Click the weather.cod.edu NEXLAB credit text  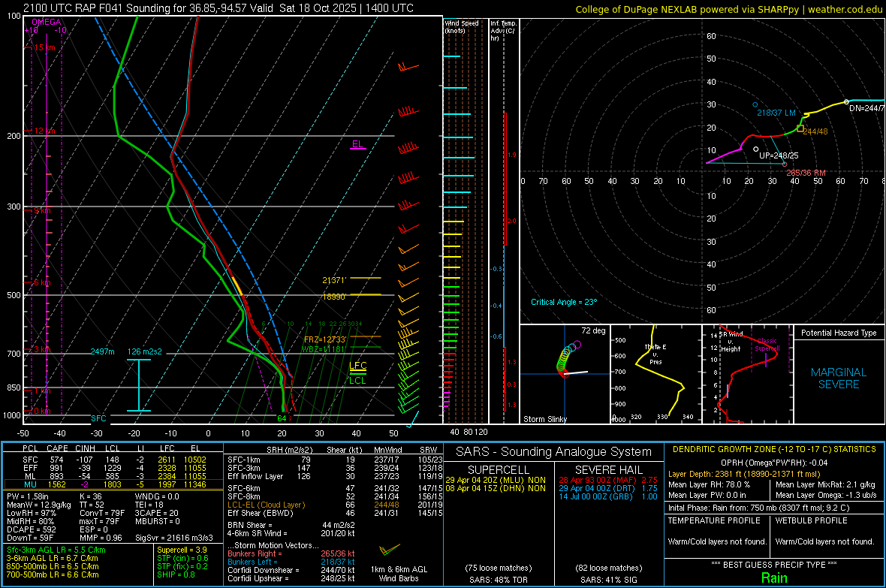coord(729,9)
